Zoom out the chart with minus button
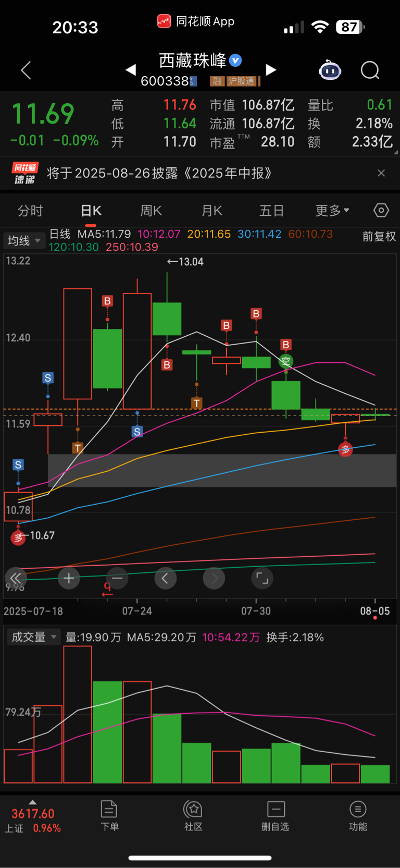The width and height of the screenshot is (400, 868). (x=117, y=578)
